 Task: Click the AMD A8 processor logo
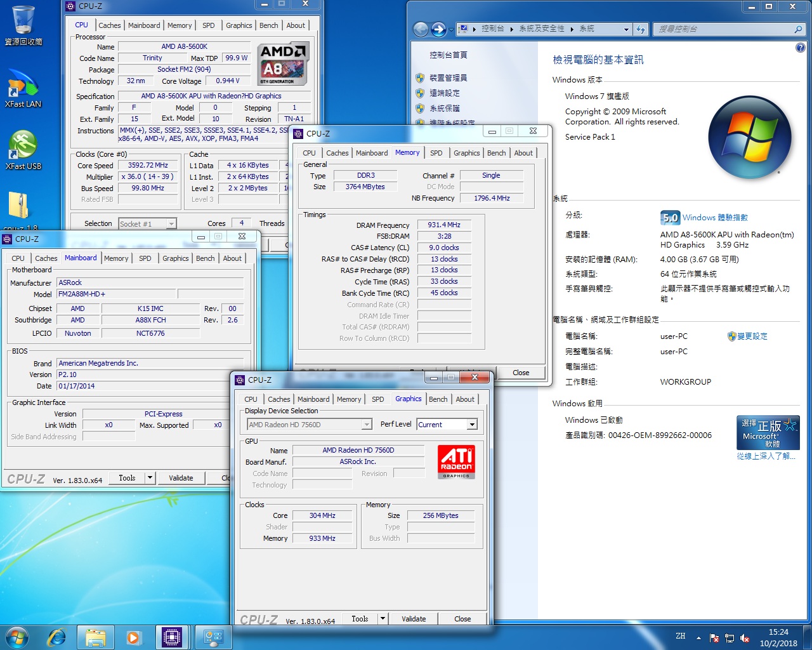pos(282,64)
